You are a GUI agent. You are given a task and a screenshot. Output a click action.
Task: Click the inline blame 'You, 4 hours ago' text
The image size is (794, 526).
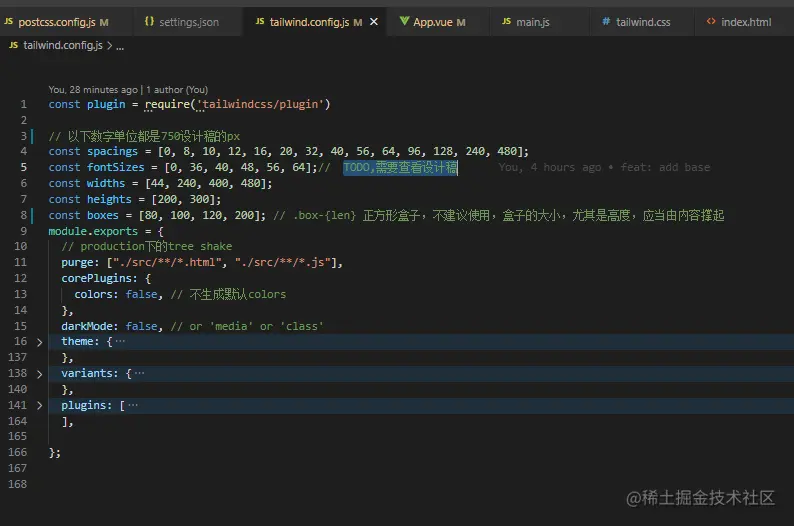tap(549, 168)
